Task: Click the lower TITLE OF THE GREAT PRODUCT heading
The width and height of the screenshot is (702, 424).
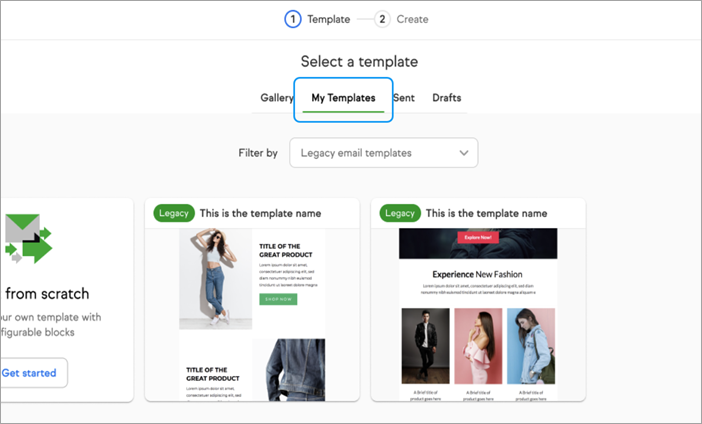Action: [x=213, y=374]
